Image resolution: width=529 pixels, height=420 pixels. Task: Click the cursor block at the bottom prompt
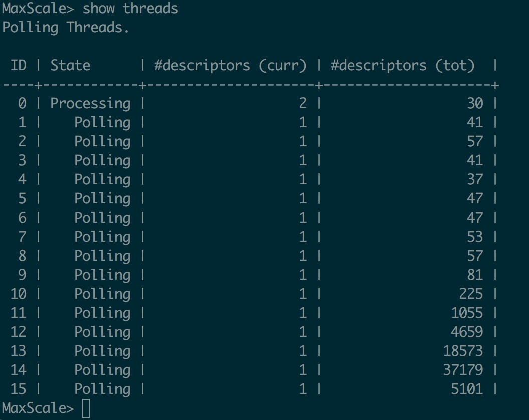86,408
